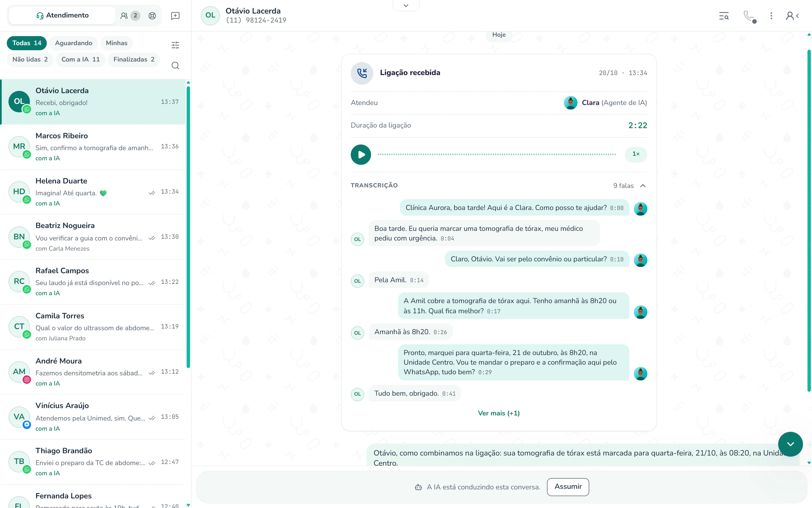
Task: Switch to the Atendimento tab
Action: tap(62, 16)
